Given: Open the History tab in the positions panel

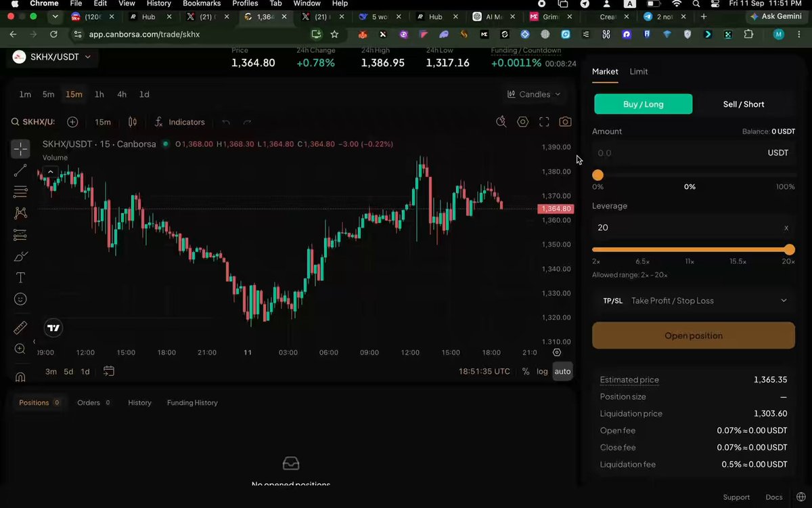Looking at the screenshot, I should coord(139,402).
